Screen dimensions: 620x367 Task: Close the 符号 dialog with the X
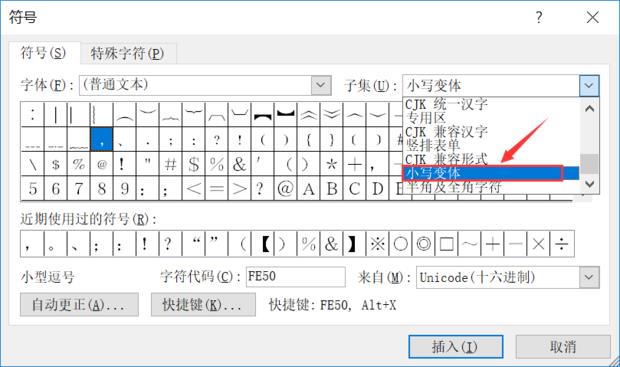(592, 17)
